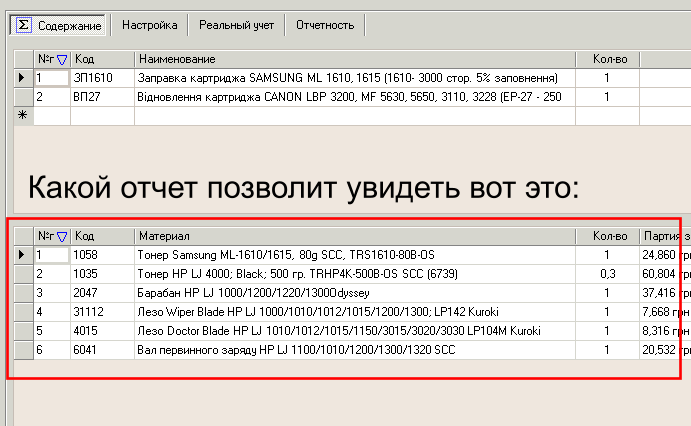Select the new-row asterisk marker in upper table

coord(23,116)
